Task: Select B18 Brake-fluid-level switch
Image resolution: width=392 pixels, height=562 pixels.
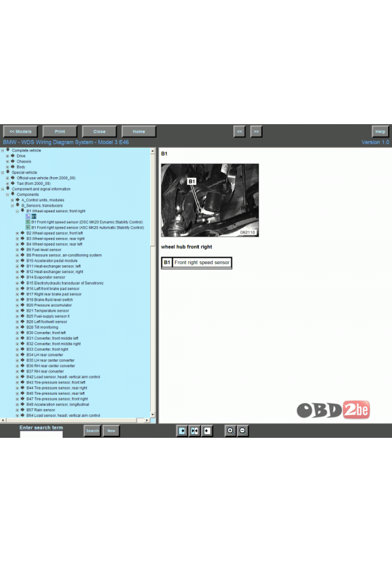Action: 50,300
